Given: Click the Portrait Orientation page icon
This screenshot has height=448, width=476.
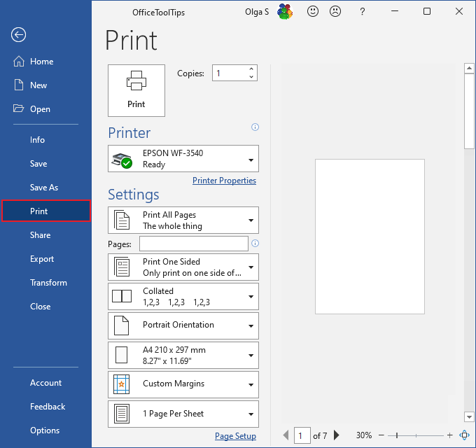Looking at the screenshot, I should (x=121, y=325).
